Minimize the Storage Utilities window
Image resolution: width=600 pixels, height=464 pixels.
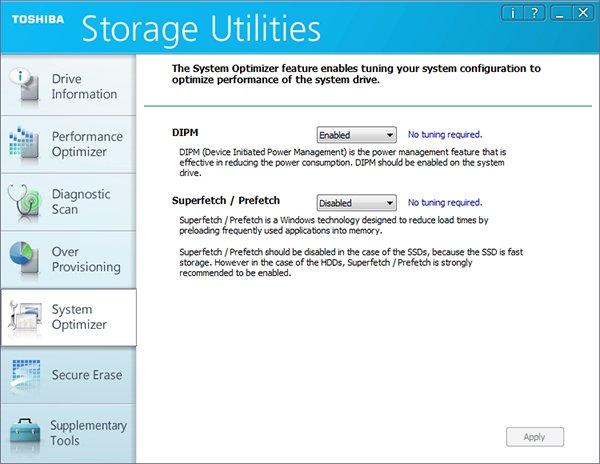[560, 13]
